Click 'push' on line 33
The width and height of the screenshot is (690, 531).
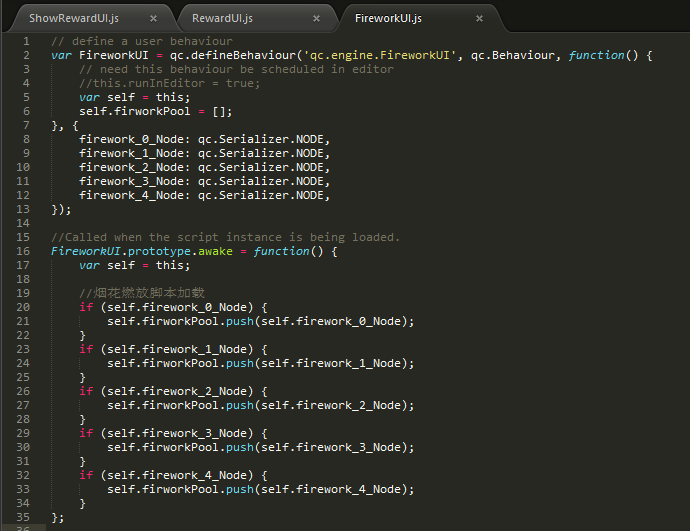pos(240,490)
